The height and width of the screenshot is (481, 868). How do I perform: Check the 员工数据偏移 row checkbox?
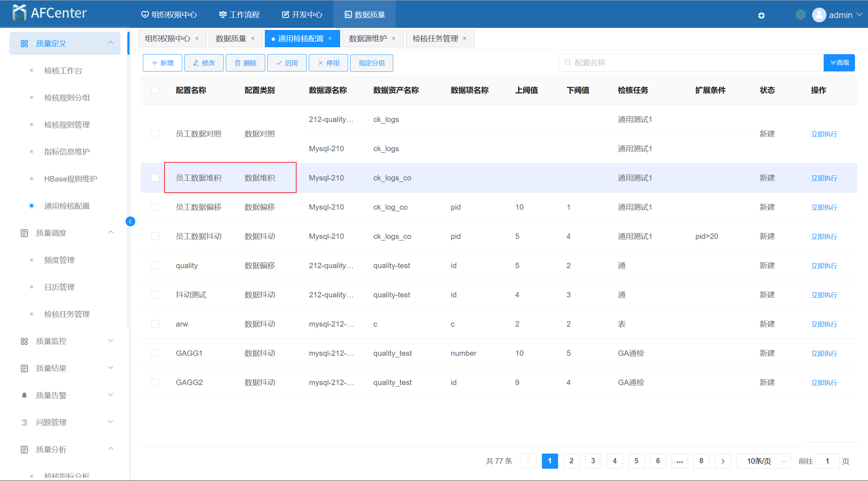155,207
